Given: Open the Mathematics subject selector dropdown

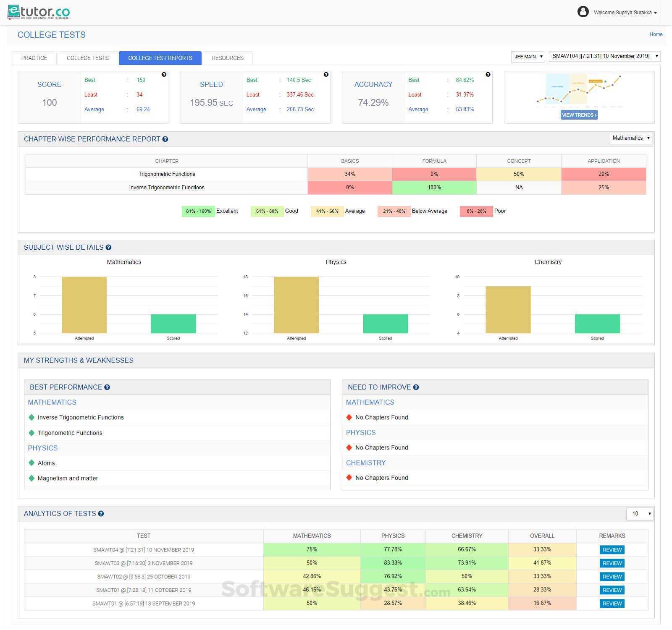Looking at the screenshot, I should [x=630, y=138].
